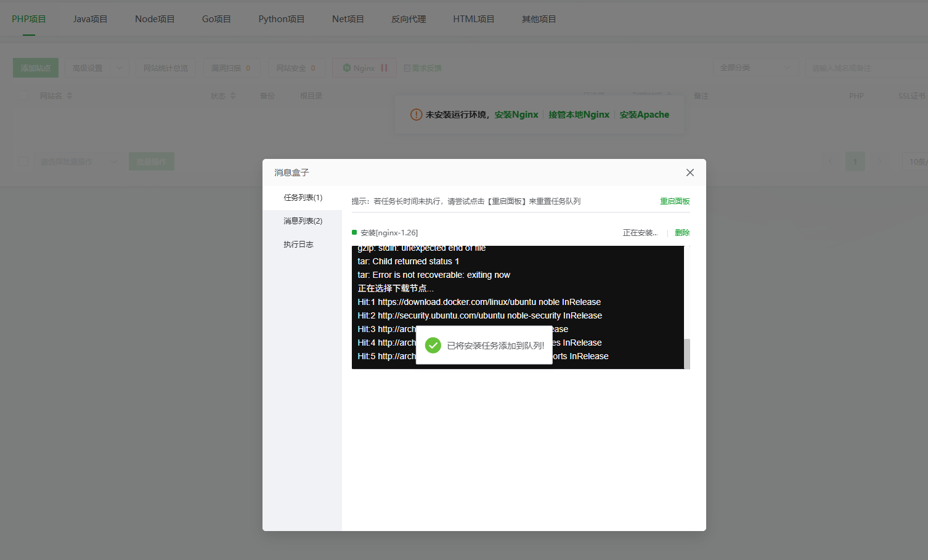Click the 批量操作 button

[x=152, y=161]
